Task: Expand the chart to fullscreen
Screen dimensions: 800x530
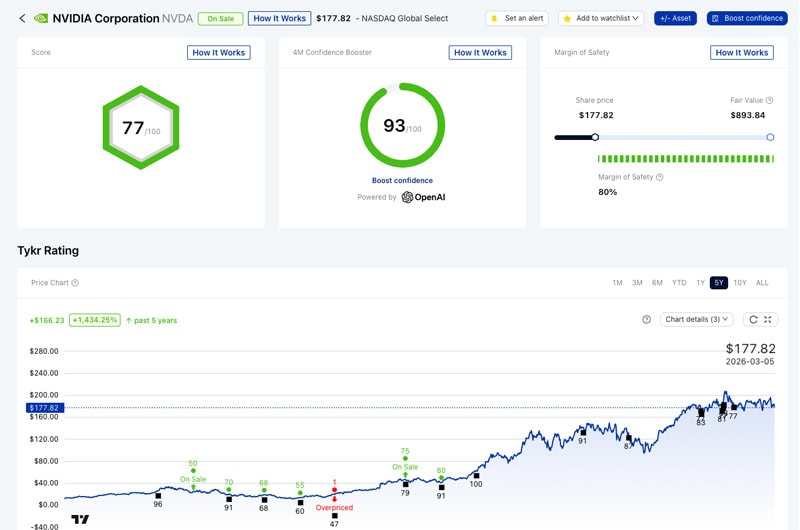Action: (768, 319)
